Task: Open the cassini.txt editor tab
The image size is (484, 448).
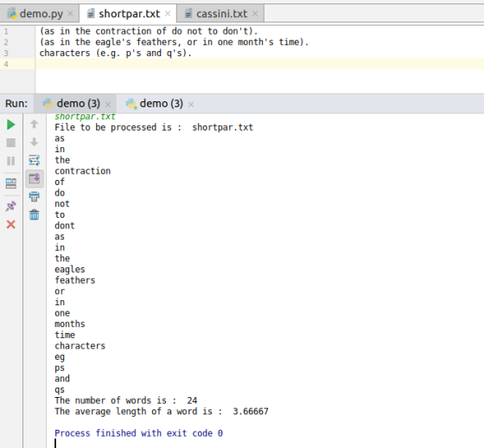Action: click(x=220, y=14)
